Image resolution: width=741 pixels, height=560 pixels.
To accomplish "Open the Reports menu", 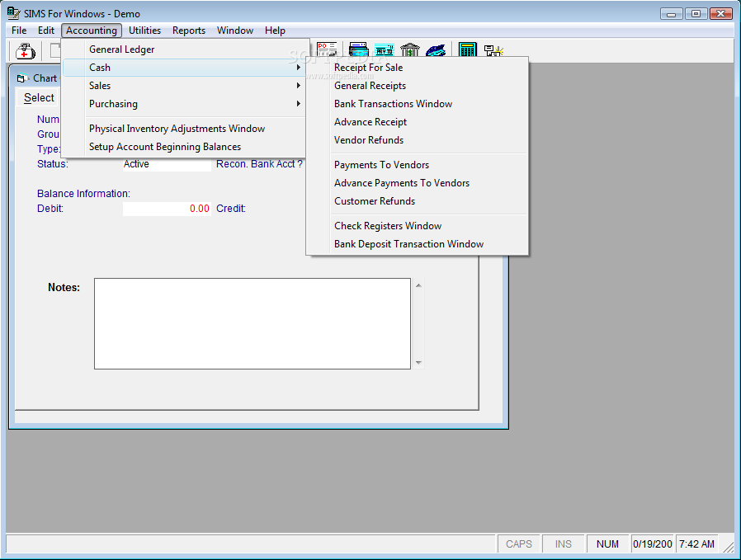I will coord(189,31).
